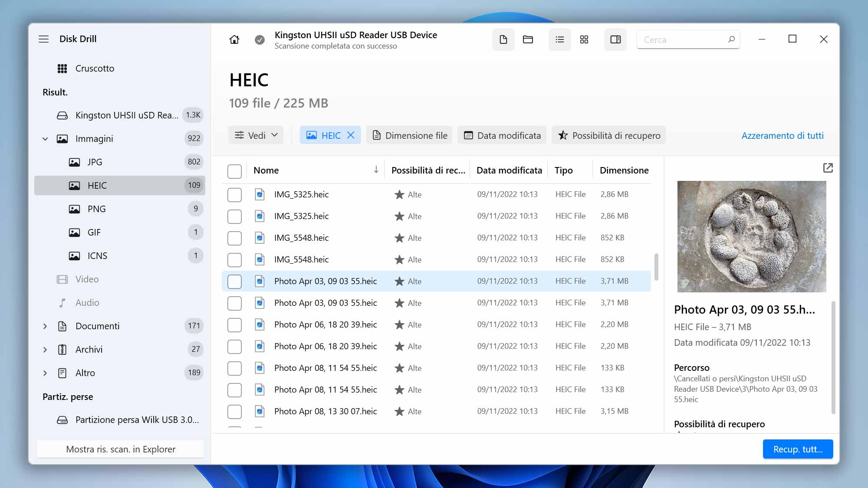Switch to file view icon in toolbar
868x488 pixels.
click(503, 39)
